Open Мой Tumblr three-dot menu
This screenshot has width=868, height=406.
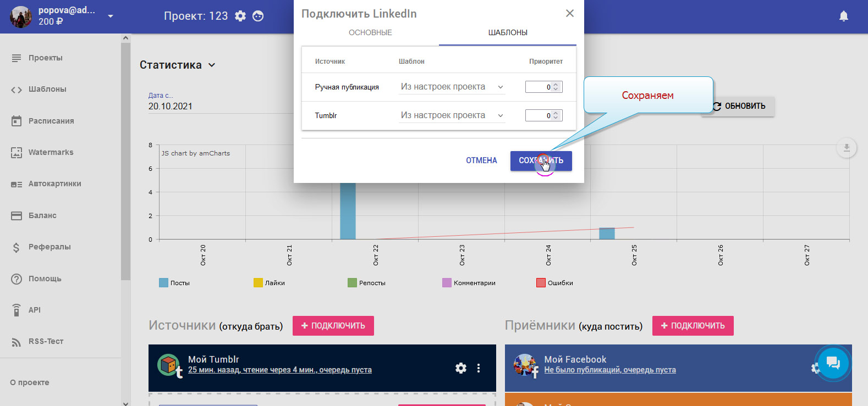(x=479, y=368)
